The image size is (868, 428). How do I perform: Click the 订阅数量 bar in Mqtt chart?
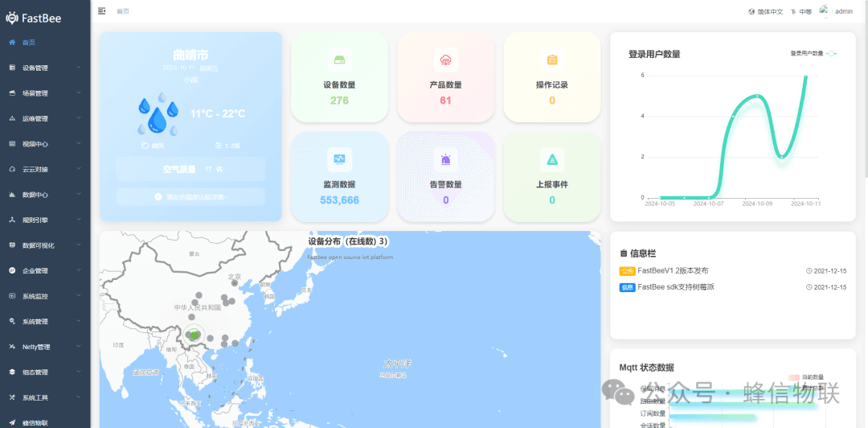(x=712, y=417)
